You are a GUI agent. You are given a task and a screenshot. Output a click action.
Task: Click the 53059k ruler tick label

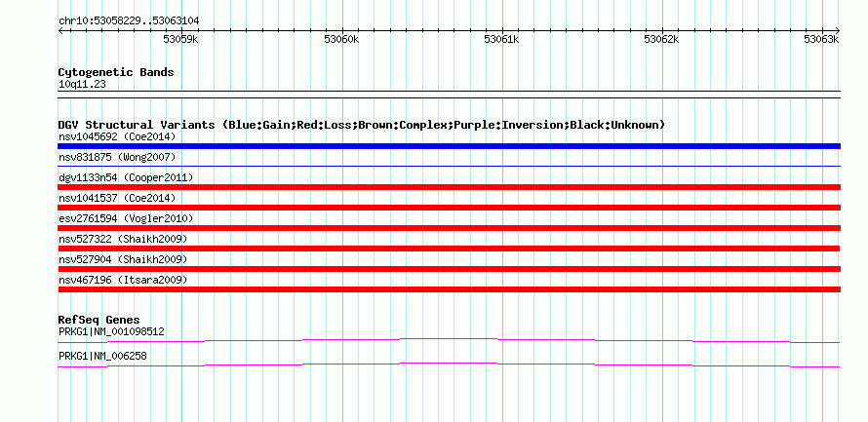tap(181, 39)
